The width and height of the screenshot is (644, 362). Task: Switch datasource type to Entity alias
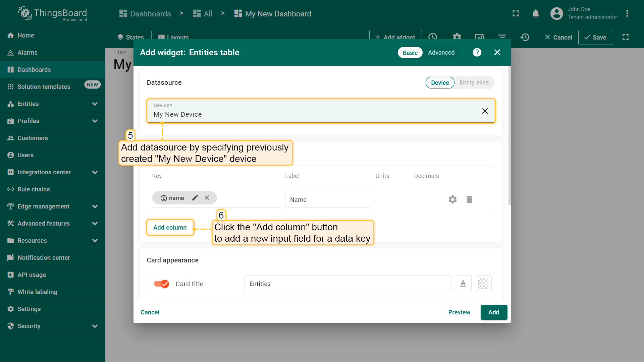[474, 82]
